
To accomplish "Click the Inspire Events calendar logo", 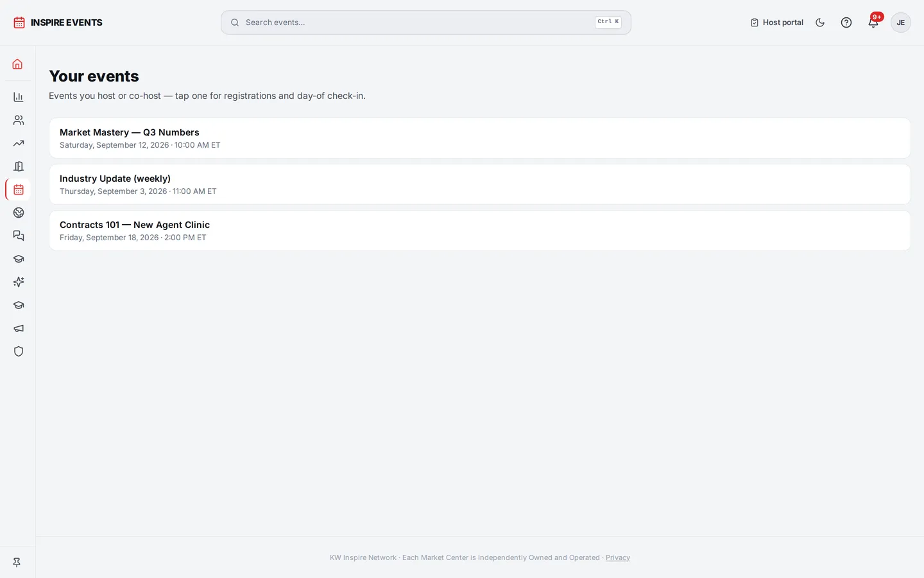I will click(19, 22).
